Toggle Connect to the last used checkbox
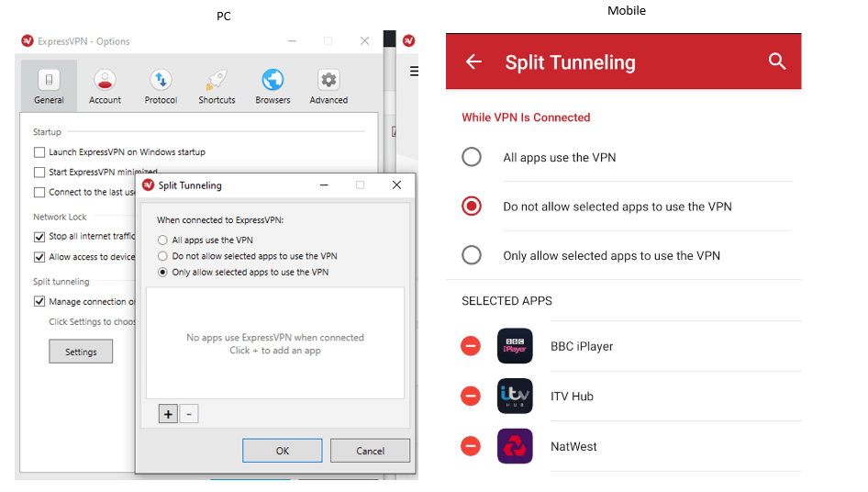868x492 pixels. [x=39, y=192]
